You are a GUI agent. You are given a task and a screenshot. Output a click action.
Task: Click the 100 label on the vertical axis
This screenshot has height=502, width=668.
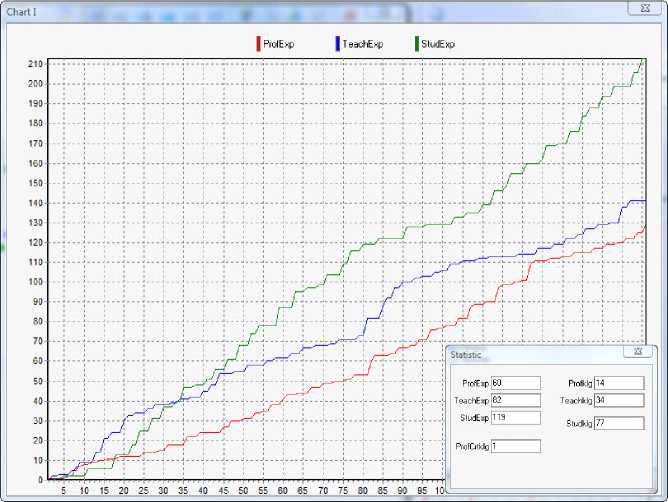(35, 282)
